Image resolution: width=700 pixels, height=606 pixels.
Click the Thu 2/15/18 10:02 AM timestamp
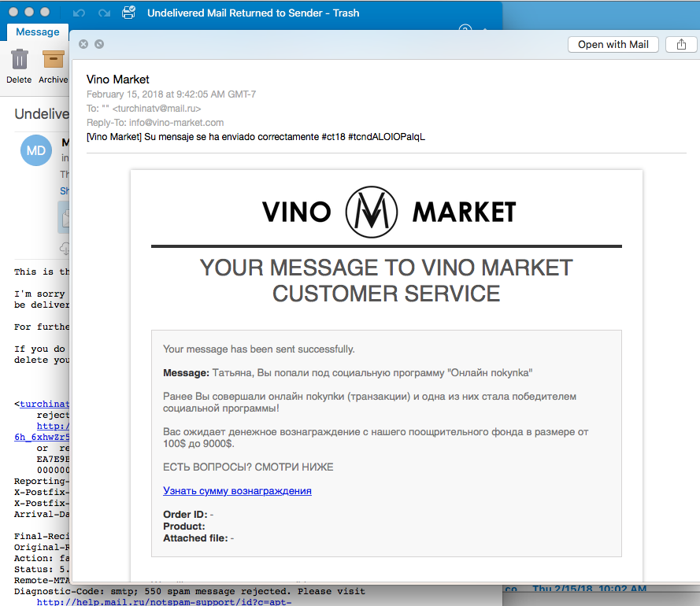pyautogui.click(x=589, y=589)
